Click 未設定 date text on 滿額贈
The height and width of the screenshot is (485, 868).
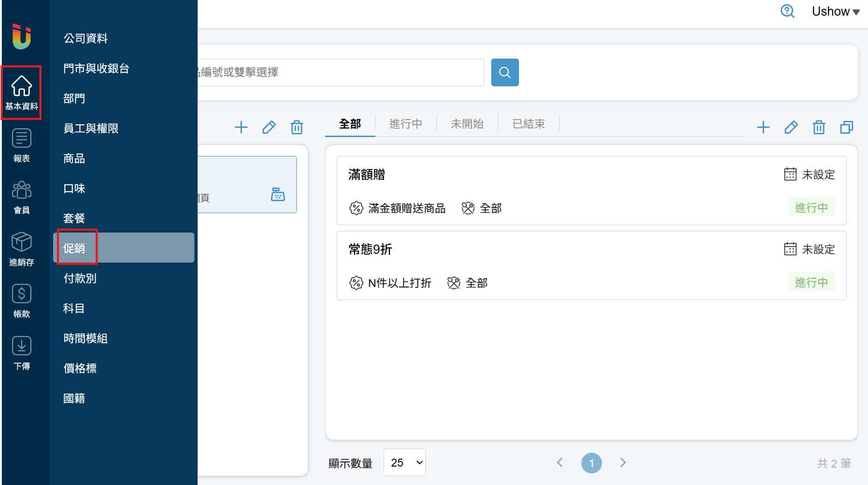click(819, 174)
